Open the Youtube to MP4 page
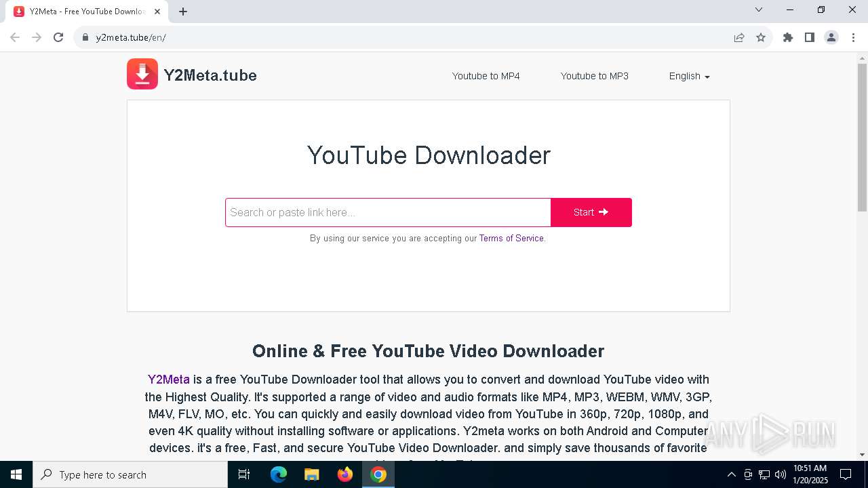Image resolution: width=868 pixels, height=488 pixels. tap(486, 76)
